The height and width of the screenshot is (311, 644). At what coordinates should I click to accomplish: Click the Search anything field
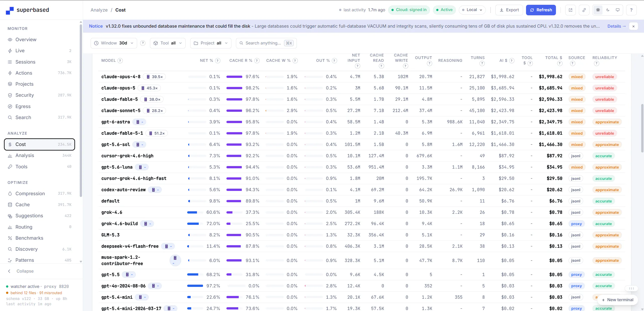point(266,43)
